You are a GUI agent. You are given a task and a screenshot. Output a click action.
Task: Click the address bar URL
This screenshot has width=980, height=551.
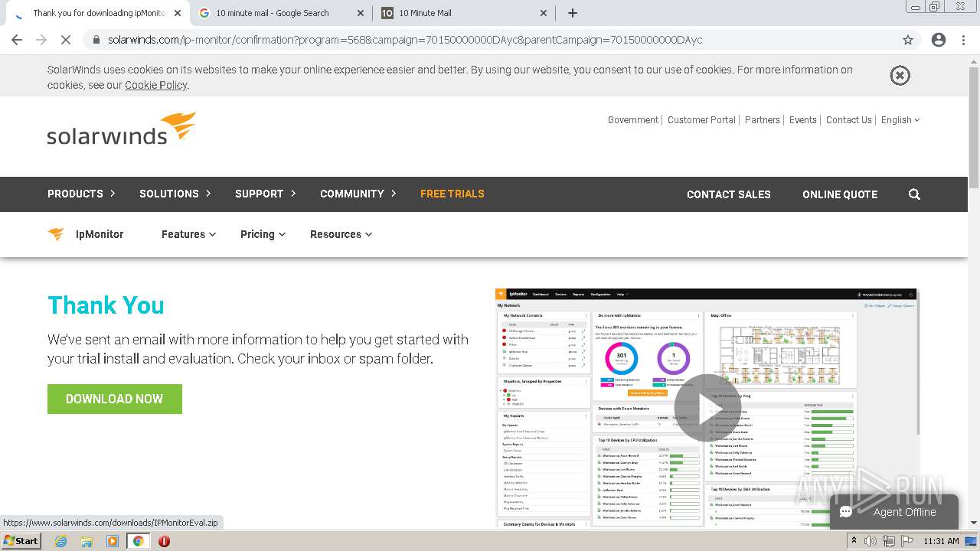405,40
